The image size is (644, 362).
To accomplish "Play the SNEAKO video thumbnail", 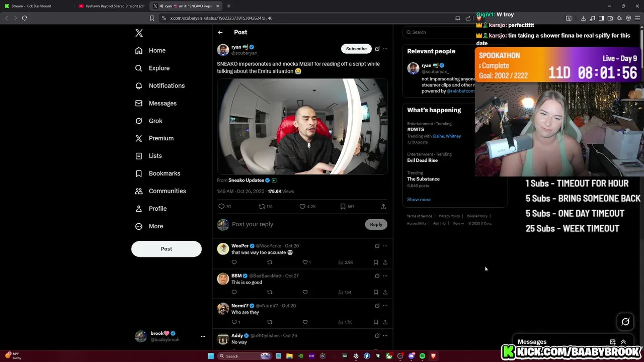I will click(x=302, y=127).
